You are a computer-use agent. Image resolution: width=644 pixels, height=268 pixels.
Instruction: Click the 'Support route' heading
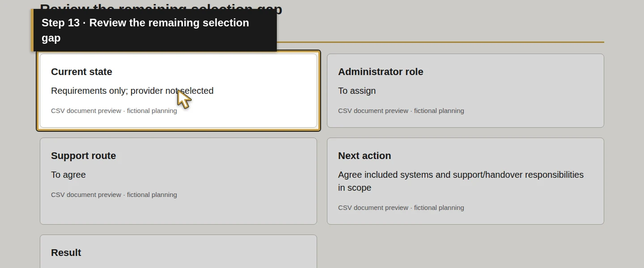tap(84, 156)
